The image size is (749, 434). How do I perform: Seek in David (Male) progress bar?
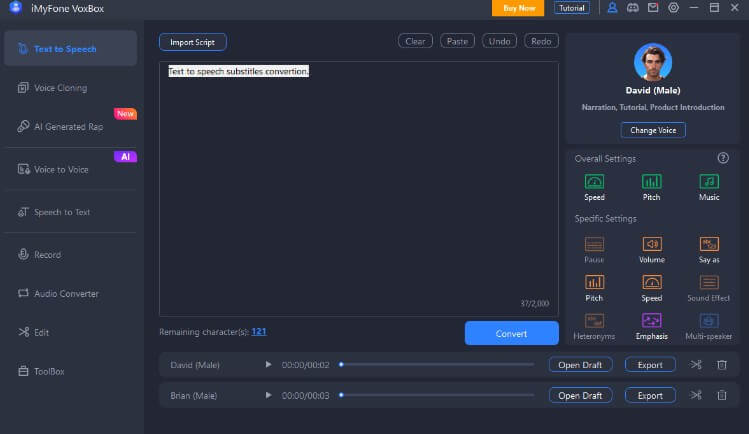pos(437,364)
